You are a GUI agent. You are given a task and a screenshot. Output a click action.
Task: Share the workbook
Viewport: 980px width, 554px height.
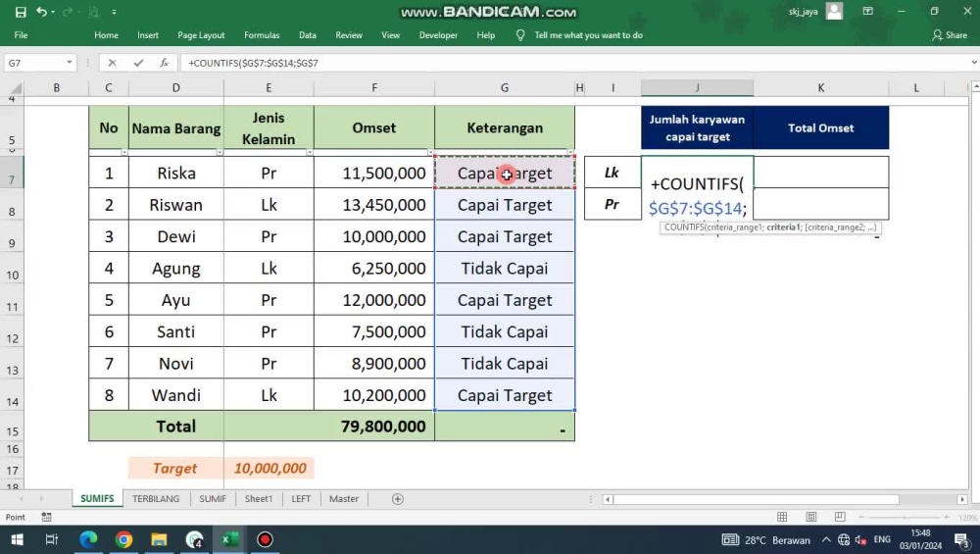pyautogui.click(x=950, y=35)
